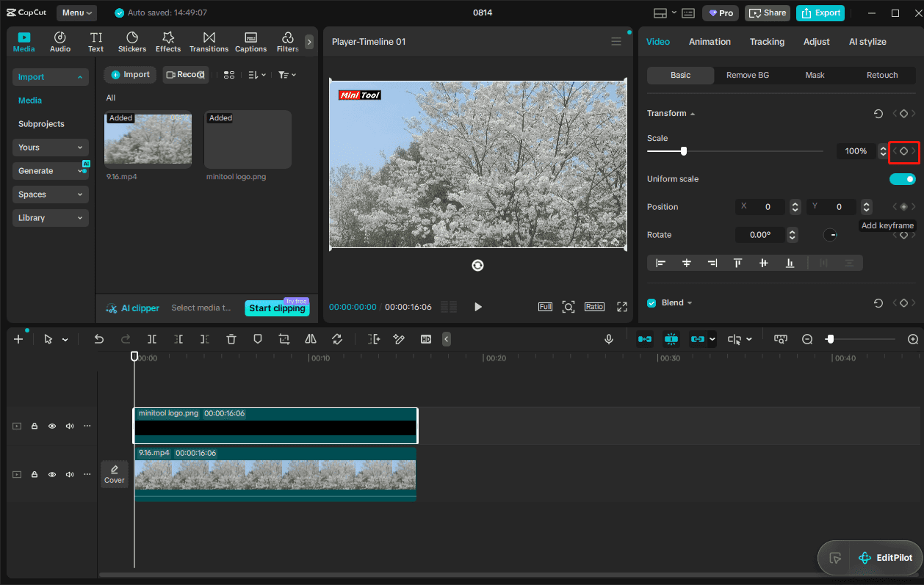Expand the Spaces section
The height and width of the screenshot is (585, 924).
pos(51,195)
